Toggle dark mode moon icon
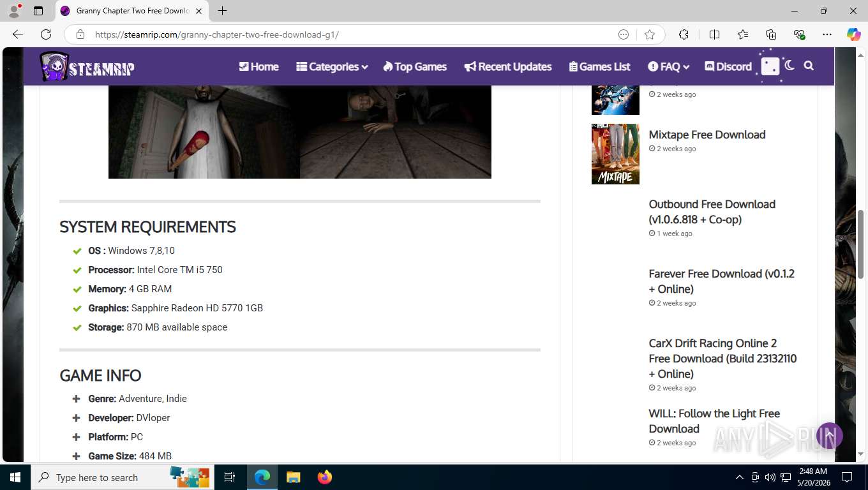Viewport: 868px width, 490px height. (x=789, y=66)
